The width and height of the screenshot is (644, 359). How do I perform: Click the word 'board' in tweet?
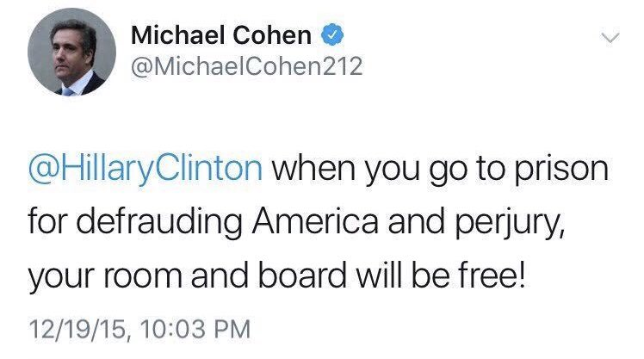(x=302, y=275)
